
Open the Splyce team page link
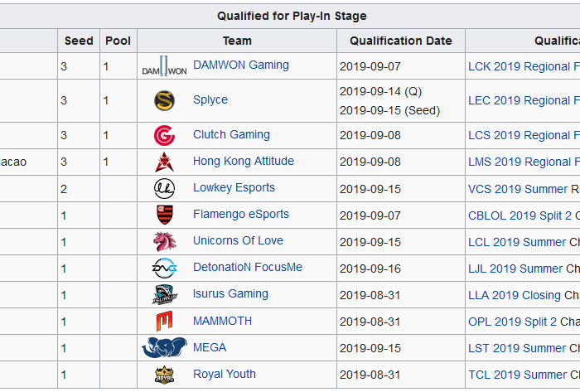click(x=210, y=99)
